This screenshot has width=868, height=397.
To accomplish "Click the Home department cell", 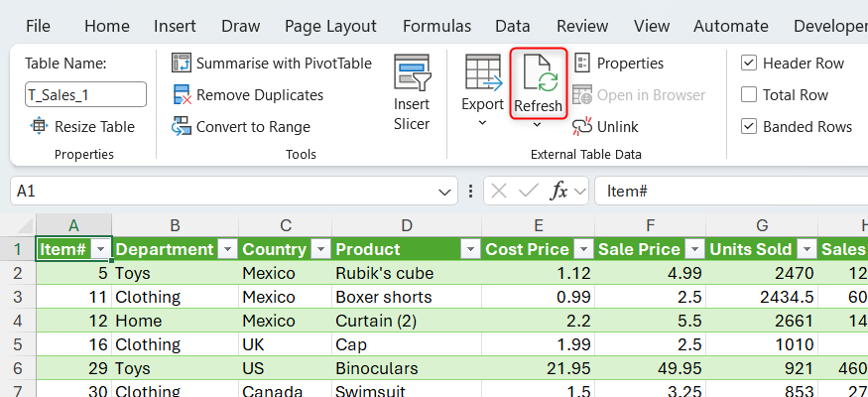I will tap(175, 321).
